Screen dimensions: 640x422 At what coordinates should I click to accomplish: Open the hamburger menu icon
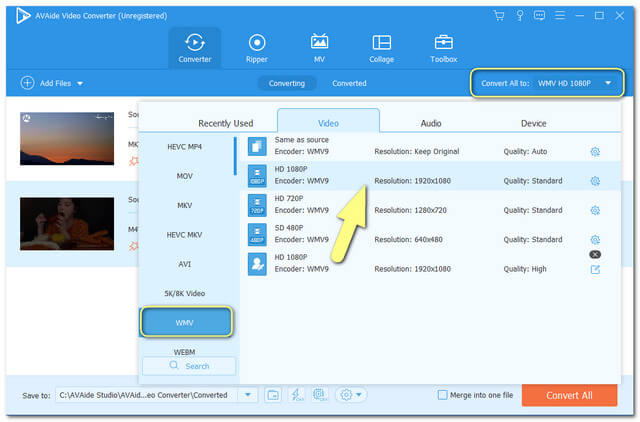point(560,16)
